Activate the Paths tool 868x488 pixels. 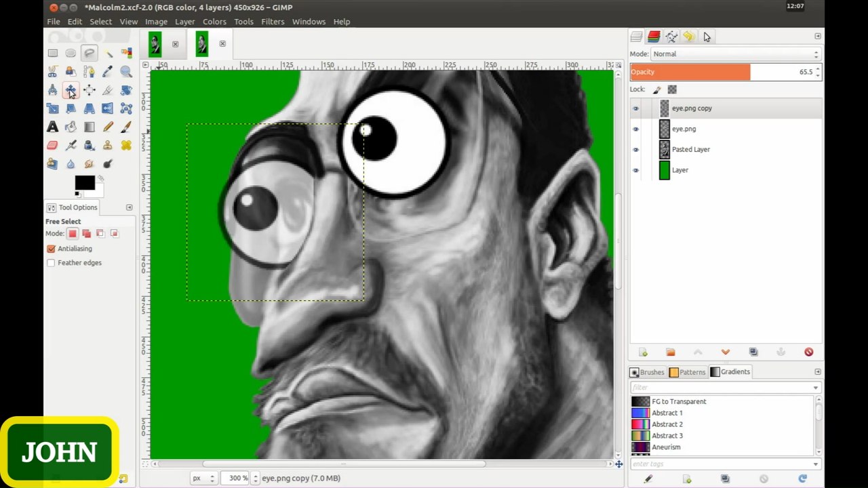pos(89,71)
